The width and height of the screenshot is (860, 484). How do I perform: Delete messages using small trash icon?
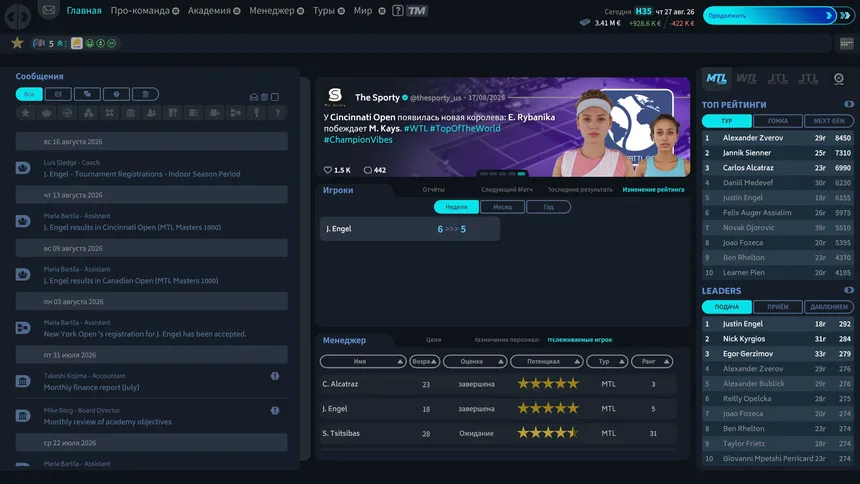point(264,97)
